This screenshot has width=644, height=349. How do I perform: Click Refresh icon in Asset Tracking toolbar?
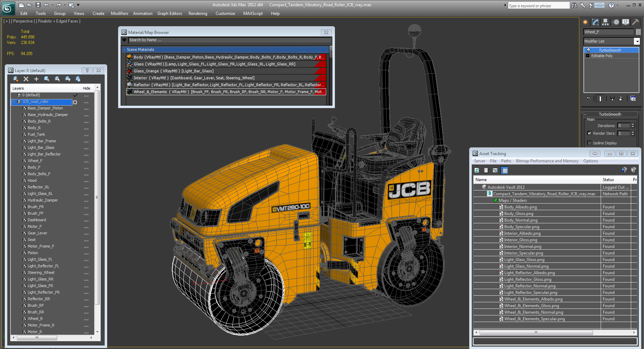click(x=477, y=170)
